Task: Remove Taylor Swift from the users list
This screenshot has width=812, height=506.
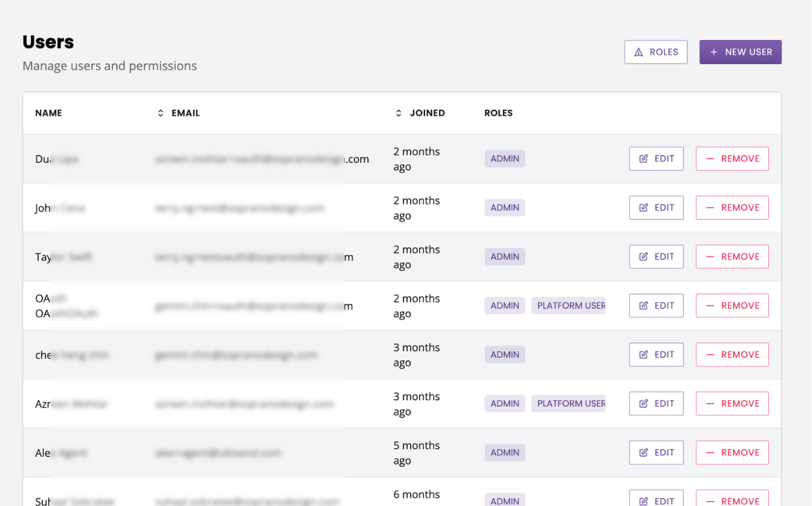Action: [732, 256]
